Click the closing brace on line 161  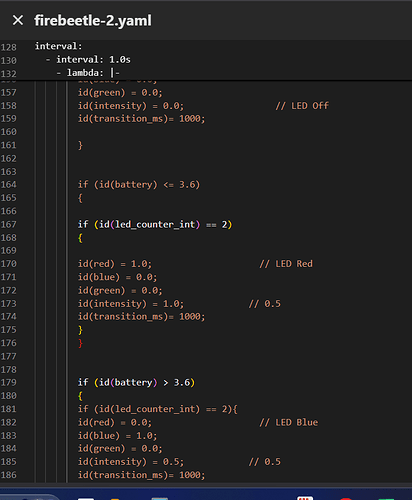(80, 145)
